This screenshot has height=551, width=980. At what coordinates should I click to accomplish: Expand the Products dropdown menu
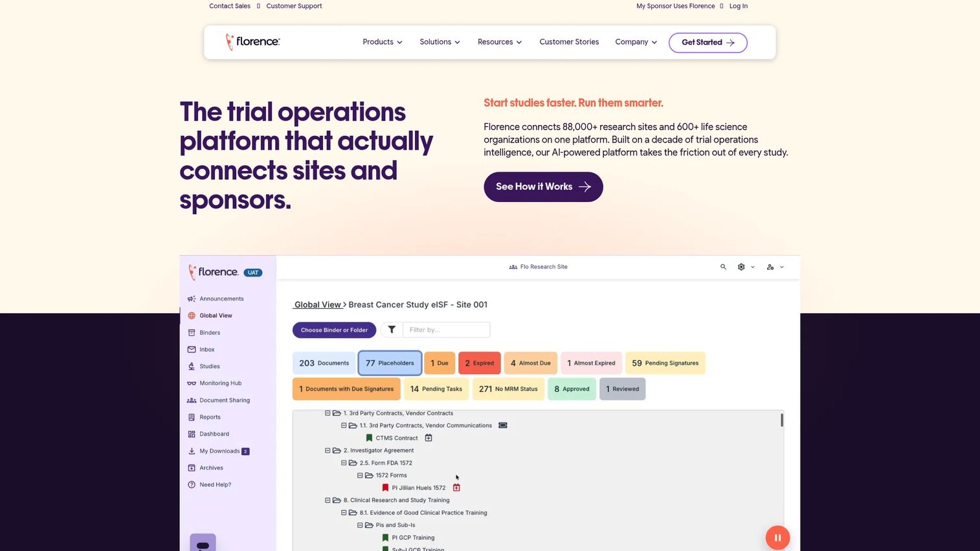(x=383, y=42)
